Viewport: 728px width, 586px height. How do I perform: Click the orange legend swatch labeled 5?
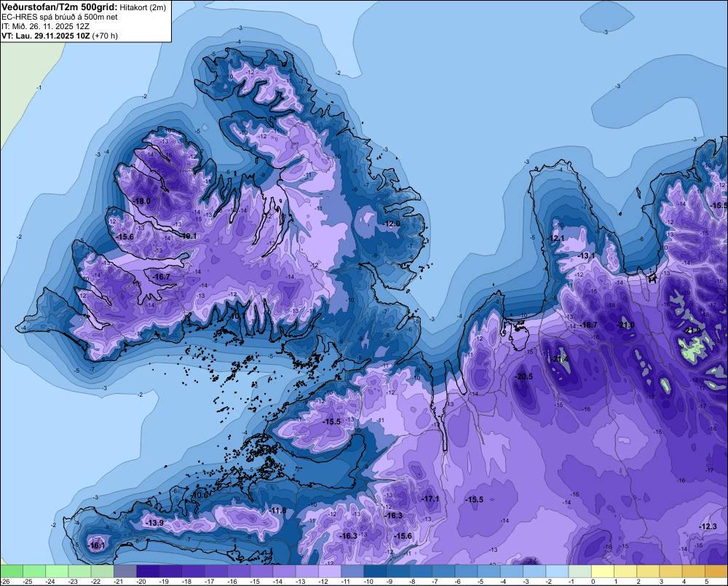coord(716,571)
